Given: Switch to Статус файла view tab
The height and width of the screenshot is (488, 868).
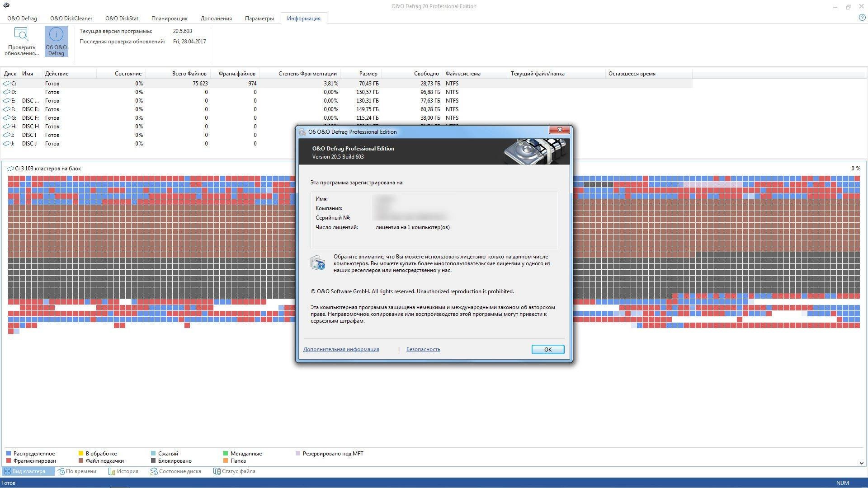Looking at the screenshot, I should pos(235,471).
